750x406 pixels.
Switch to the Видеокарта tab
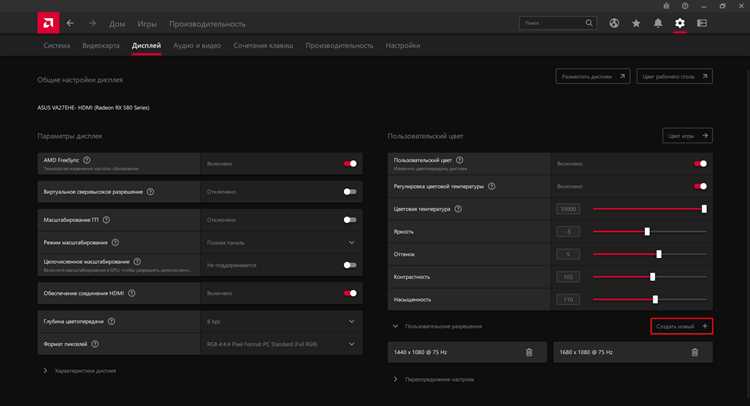click(x=101, y=46)
